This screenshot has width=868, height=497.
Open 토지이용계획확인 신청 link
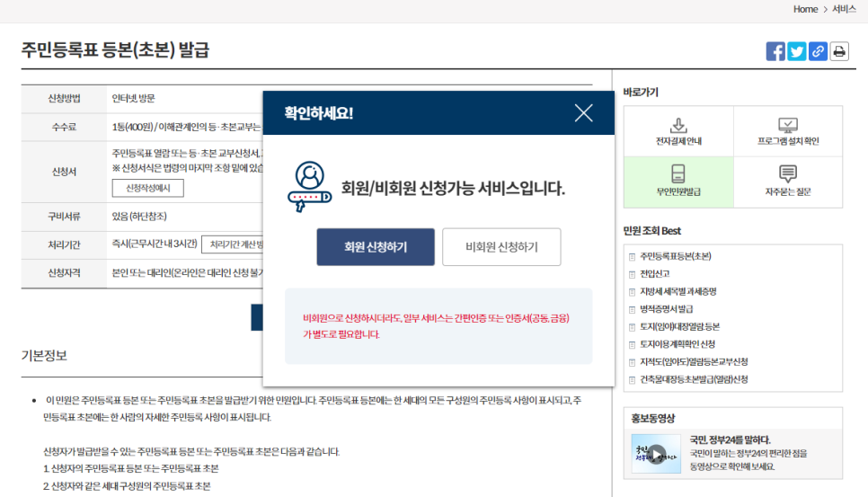pyautogui.click(x=678, y=344)
